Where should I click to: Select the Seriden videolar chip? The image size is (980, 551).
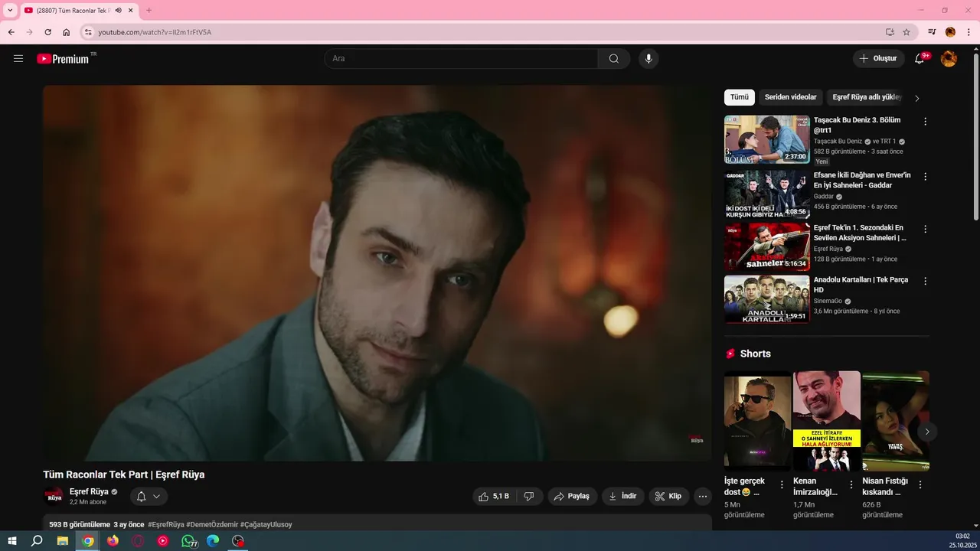[790, 97]
